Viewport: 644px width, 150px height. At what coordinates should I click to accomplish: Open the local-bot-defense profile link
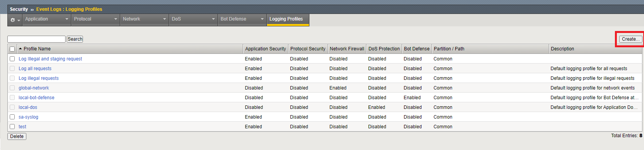click(36, 98)
